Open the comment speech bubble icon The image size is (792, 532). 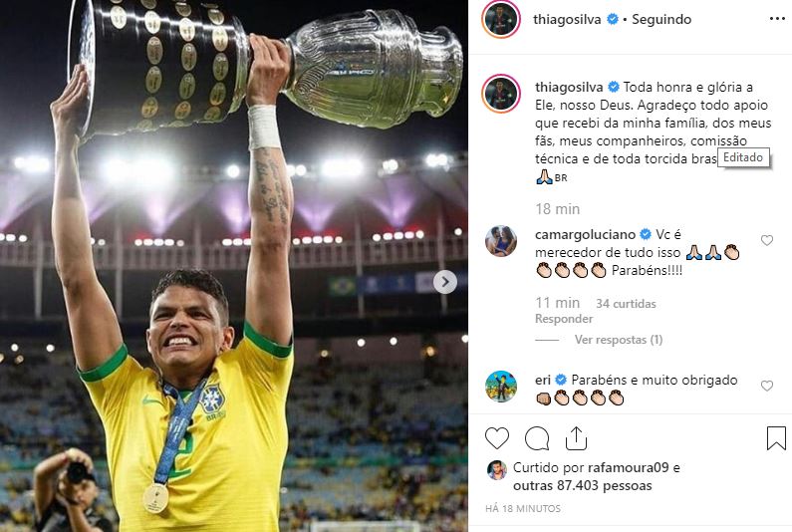click(x=537, y=438)
